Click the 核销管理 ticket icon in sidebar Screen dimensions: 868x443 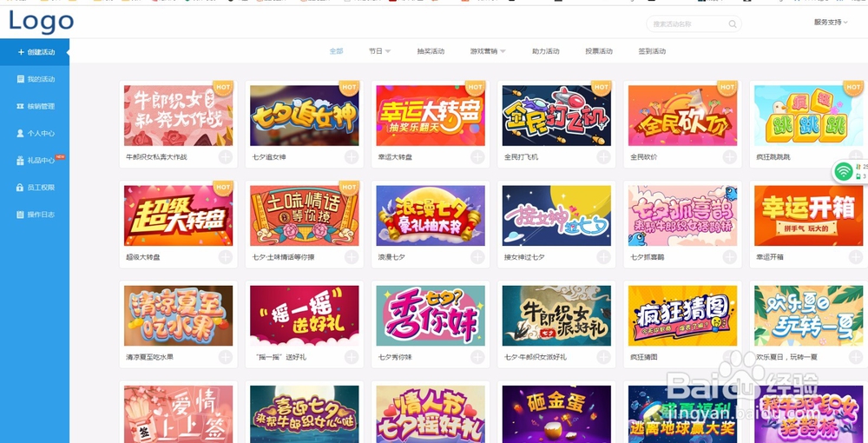21,106
